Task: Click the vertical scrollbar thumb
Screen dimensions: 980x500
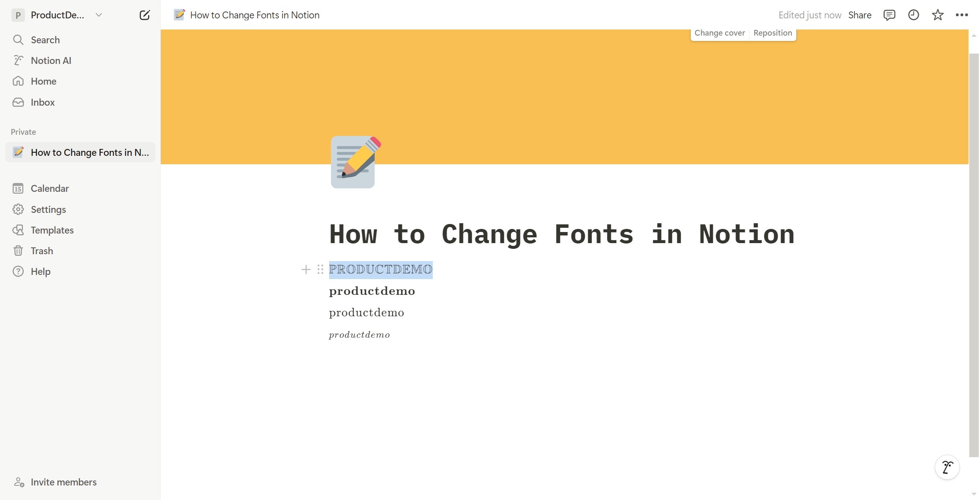Action: coord(974,255)
